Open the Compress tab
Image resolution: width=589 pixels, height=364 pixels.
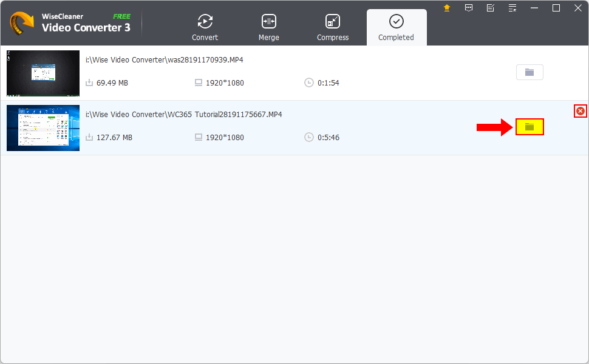[x=333, y=28]
